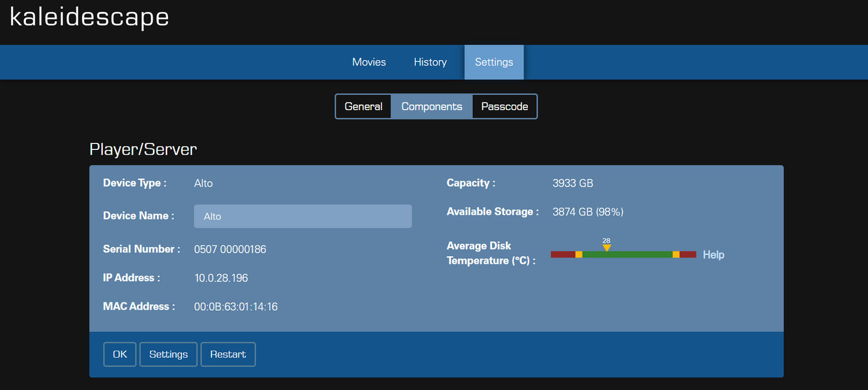
Task: Open the Alto component Settings button
Action: [168, 355]
